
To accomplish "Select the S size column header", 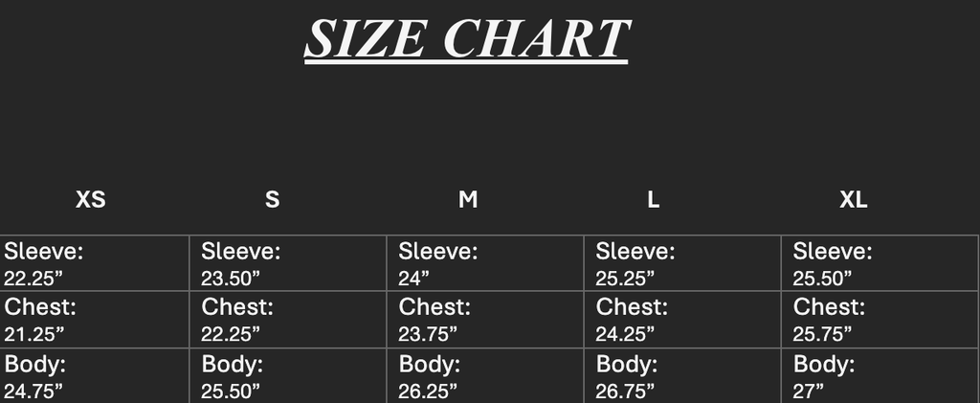I will coord(273,200).
